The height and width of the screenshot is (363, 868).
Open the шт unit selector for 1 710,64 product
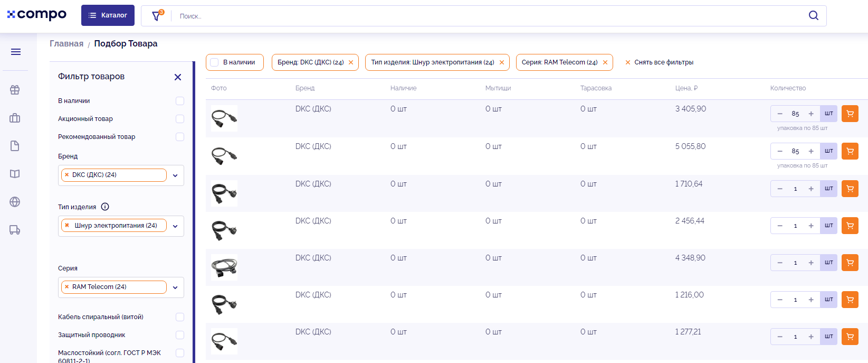click(829, 189)
